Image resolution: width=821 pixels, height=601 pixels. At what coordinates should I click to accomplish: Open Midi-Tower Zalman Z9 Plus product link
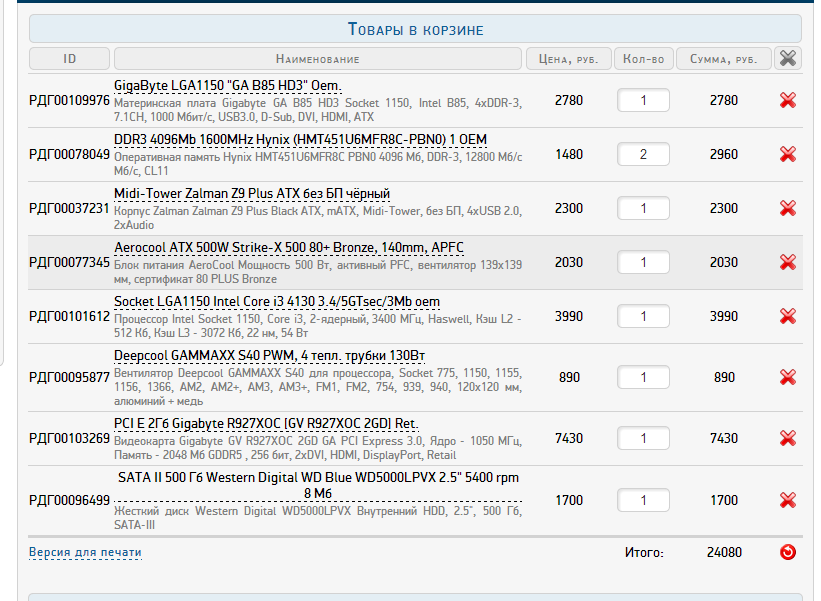tap(252, 194)
